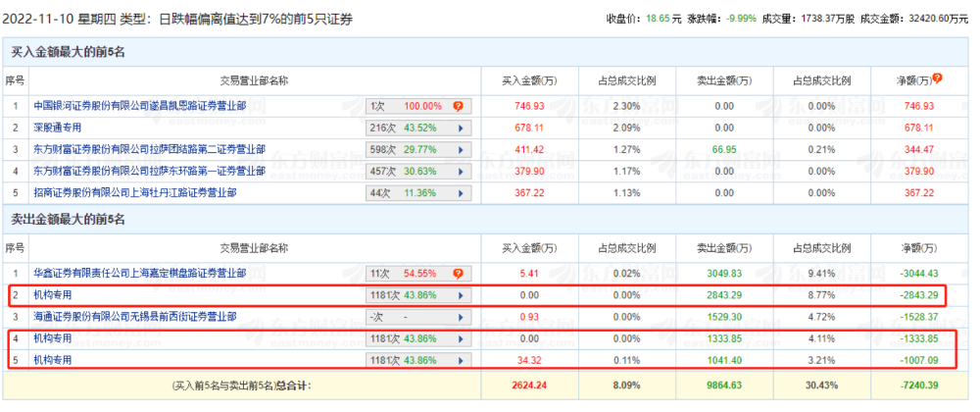This screenshot has width=980, height=412.
Task: Open 华鑫证券上海嘉定棋盘路证券营业部 link
Action: 139,273
